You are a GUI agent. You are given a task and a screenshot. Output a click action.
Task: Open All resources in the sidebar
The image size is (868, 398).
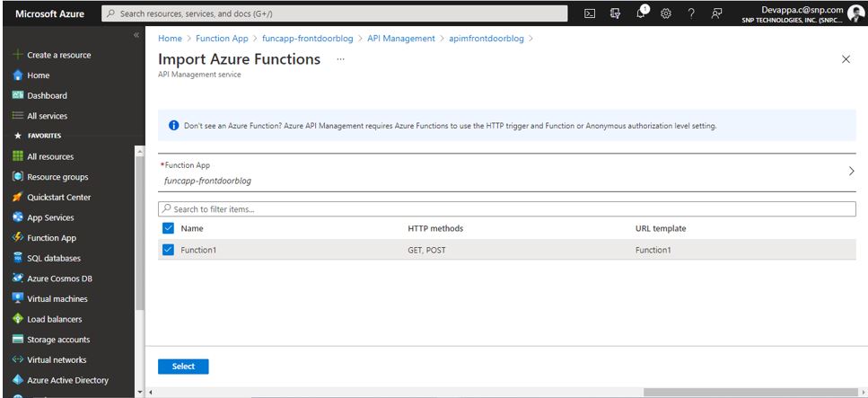50,156
